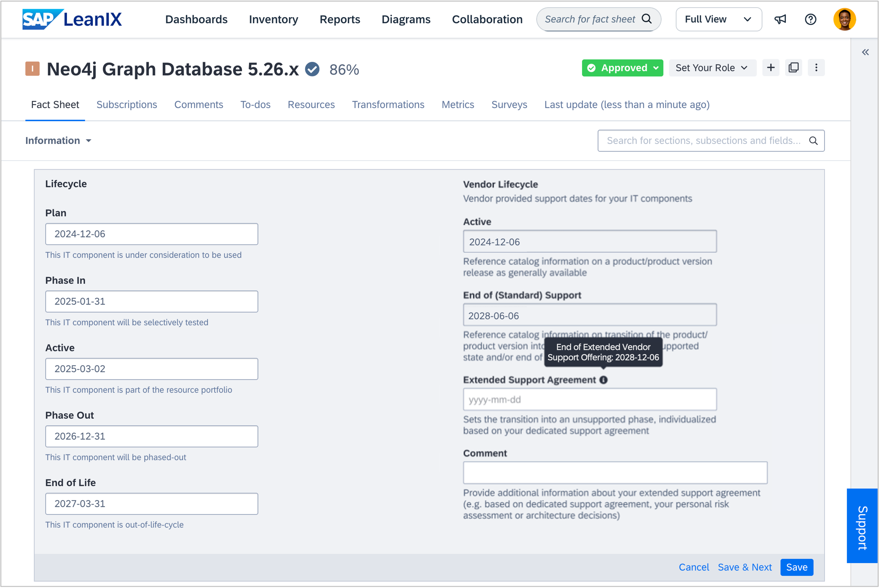Click the Save button
879x588 pixels.
(x=797, y=567)
